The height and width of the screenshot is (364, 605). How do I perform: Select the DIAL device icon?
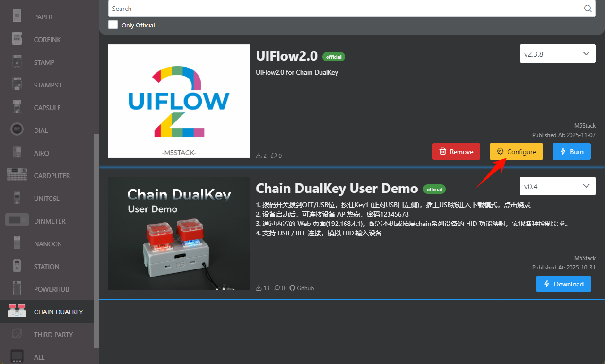[17, 130]
